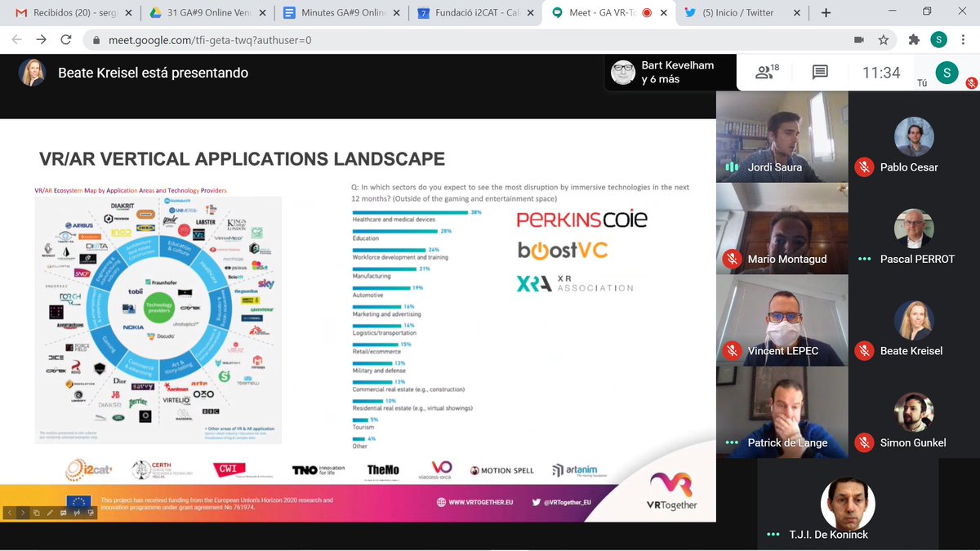Click the 'Beate Kreisel está presentando' label
The width and height of the screenshot is (980, 551).
(x=153, y=73)
